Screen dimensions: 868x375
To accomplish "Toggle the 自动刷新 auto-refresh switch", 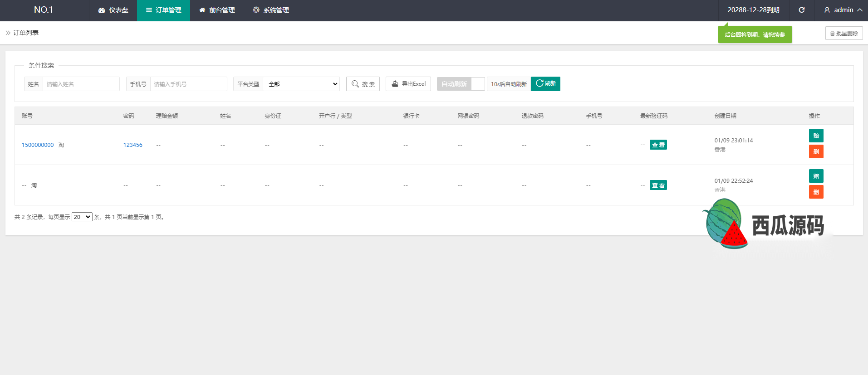I will click(461, 84).
